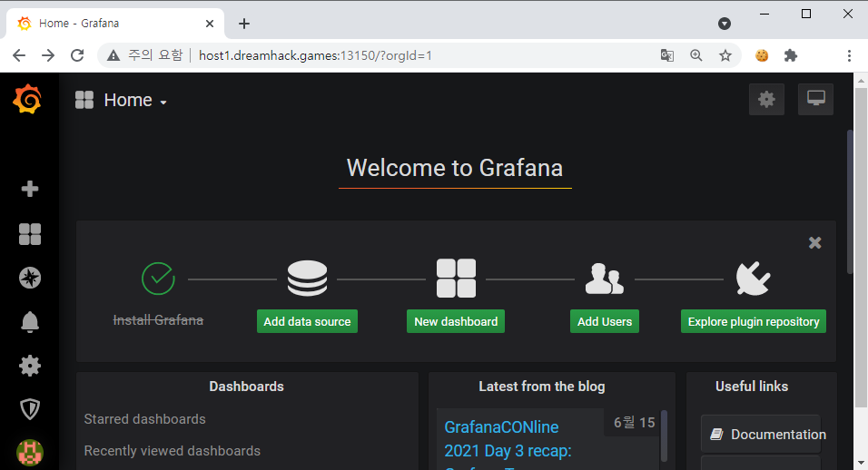Open the Documentation link
868x470 pixels.
pyautogui.click(x=761, y=435)
